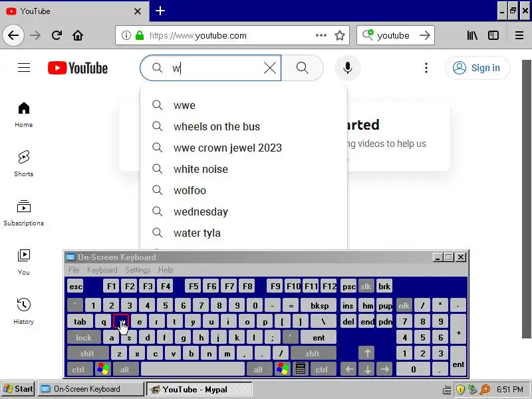The width and height of the screenshot is (532, 399).
Task: Open History in the YouTube sidebar
Action: tap(24, 311)
